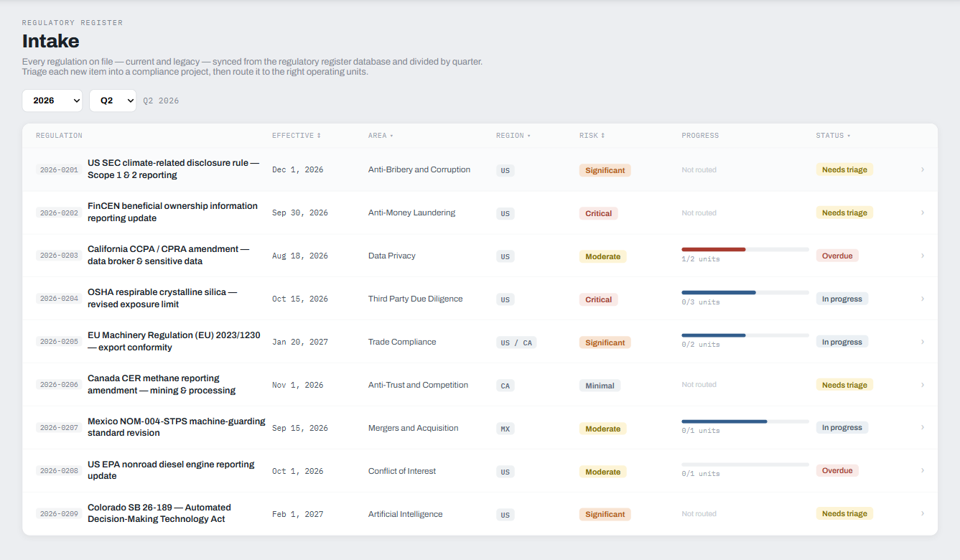The height and width of the screenshot is (560, 960).
Task: Open the row chevron for EU Machinery Regulation
Action: [922, 342]
